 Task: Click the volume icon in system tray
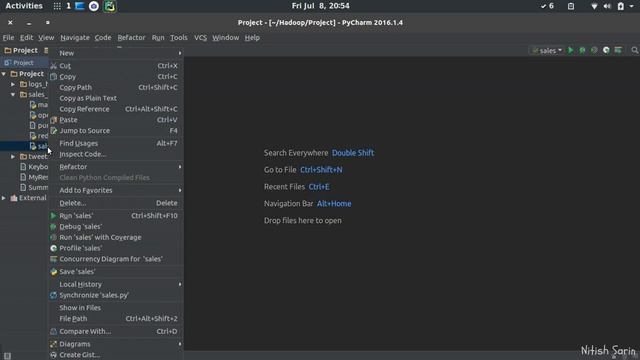pyautogui.click(x=607, y=6)
